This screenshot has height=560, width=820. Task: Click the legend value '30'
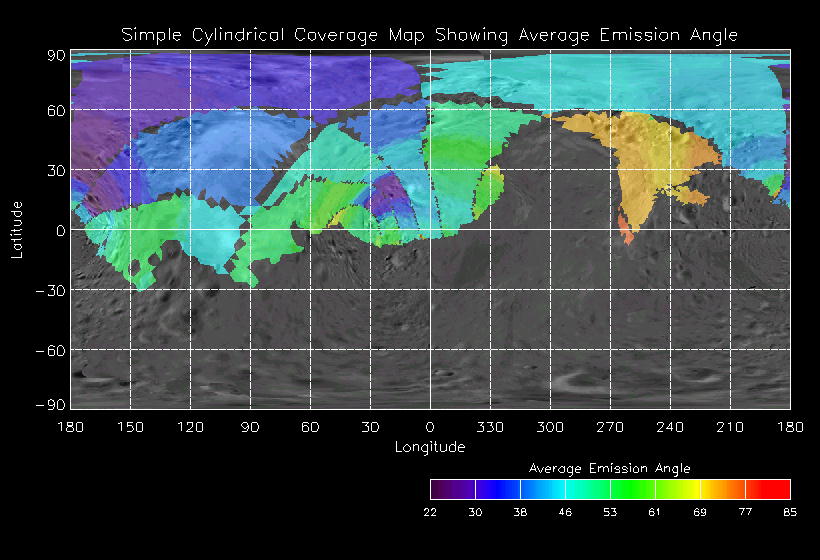(x=475, y=512)
